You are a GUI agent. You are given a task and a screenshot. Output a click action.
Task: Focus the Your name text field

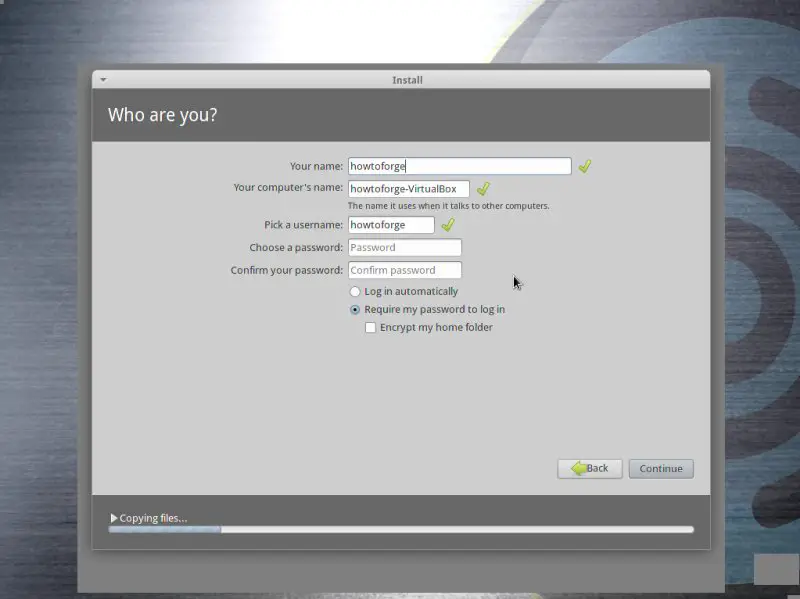click(460, 166)
